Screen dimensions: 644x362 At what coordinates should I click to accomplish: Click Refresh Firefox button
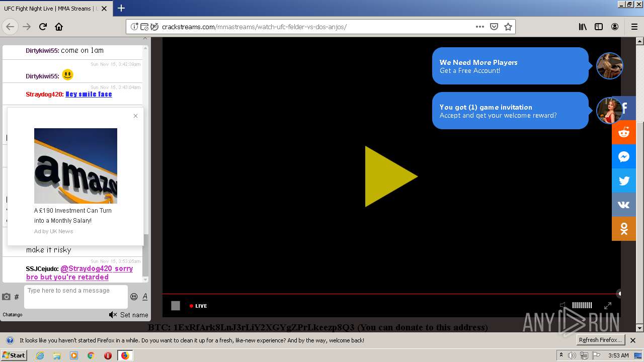pyautogui.click(x=601, y=340)
